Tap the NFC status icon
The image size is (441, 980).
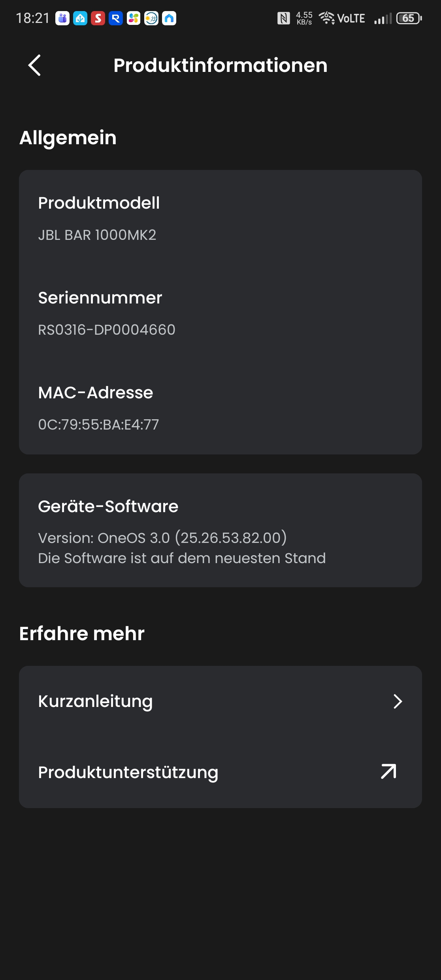tap(283, 18)
